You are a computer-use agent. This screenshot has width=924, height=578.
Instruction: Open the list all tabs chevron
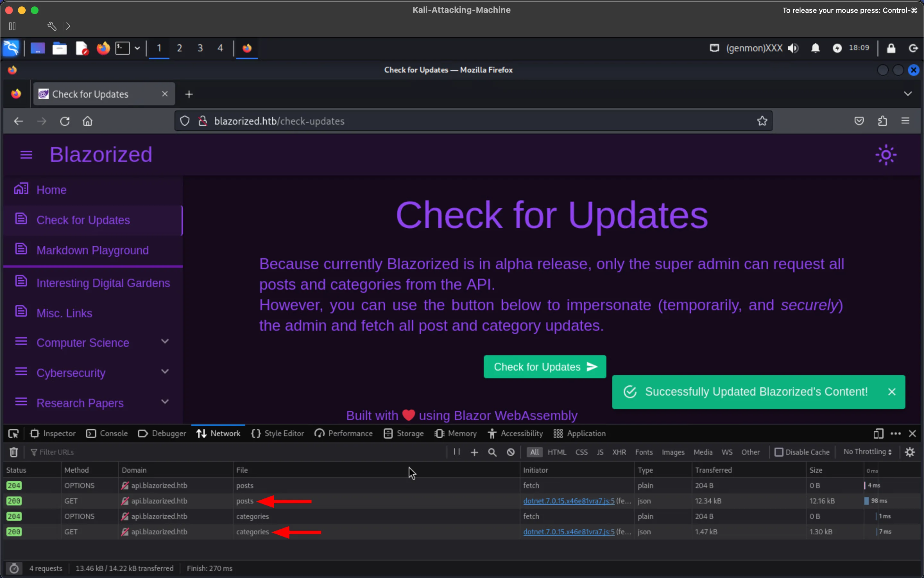point(908,94)
